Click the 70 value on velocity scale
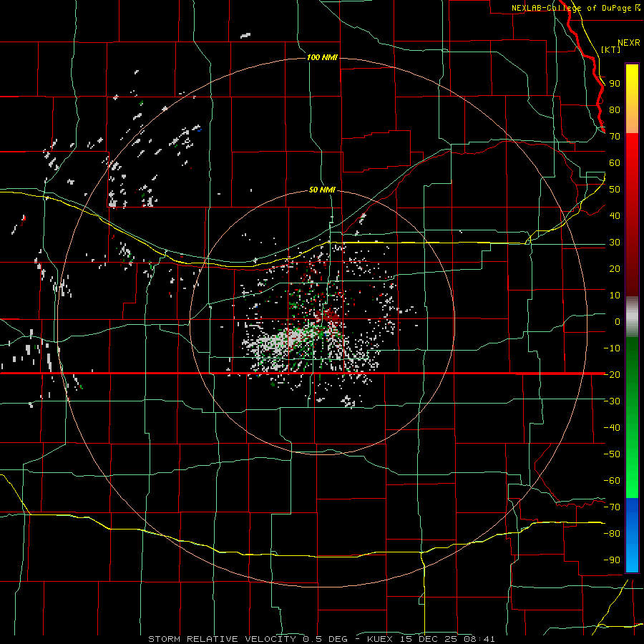 point(615,137)
